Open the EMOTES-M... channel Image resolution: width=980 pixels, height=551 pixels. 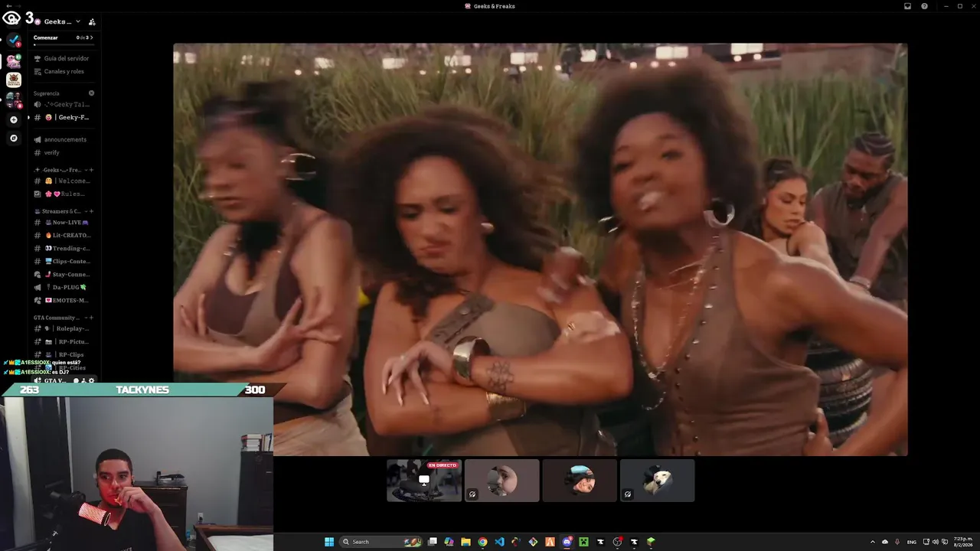pos(63,300)
